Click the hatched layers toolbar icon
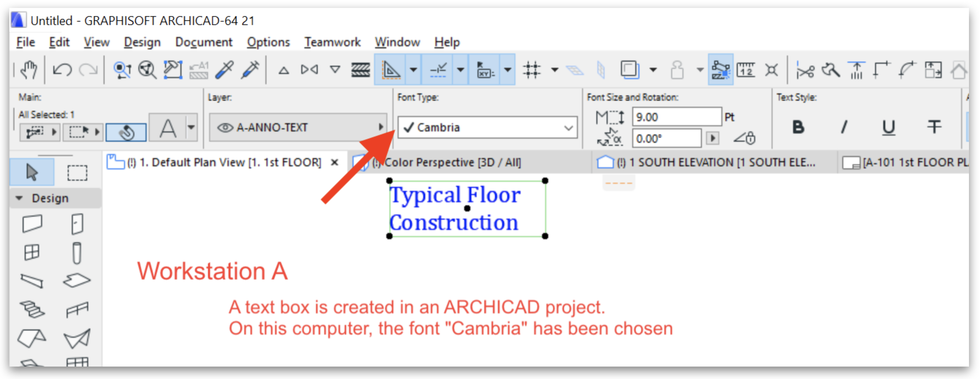 [x=361, y=70]
